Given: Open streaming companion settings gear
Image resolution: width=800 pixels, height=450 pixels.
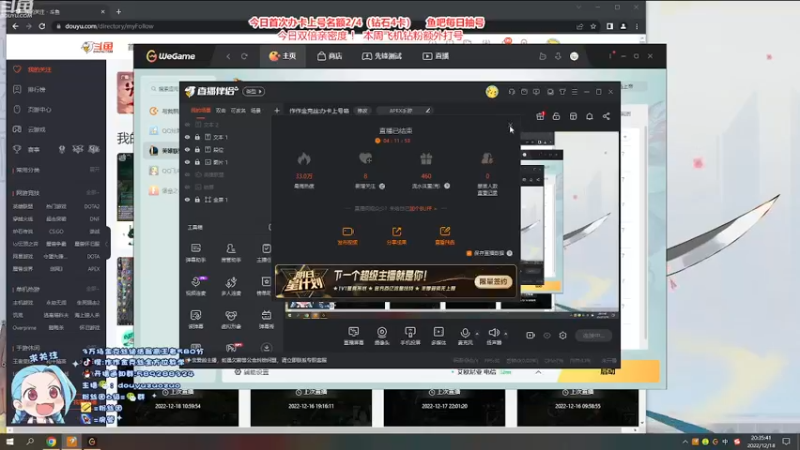Looking at the screenshot, I should (x=563, y=335).
